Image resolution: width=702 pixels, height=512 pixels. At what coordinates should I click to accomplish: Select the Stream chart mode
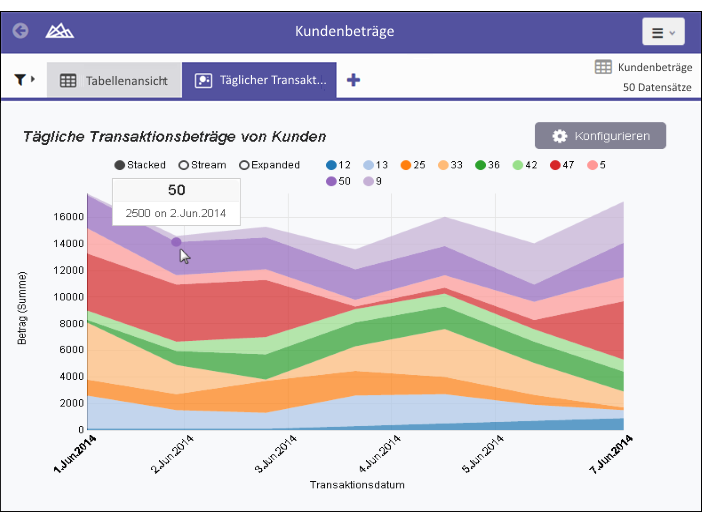coord(184,165)
